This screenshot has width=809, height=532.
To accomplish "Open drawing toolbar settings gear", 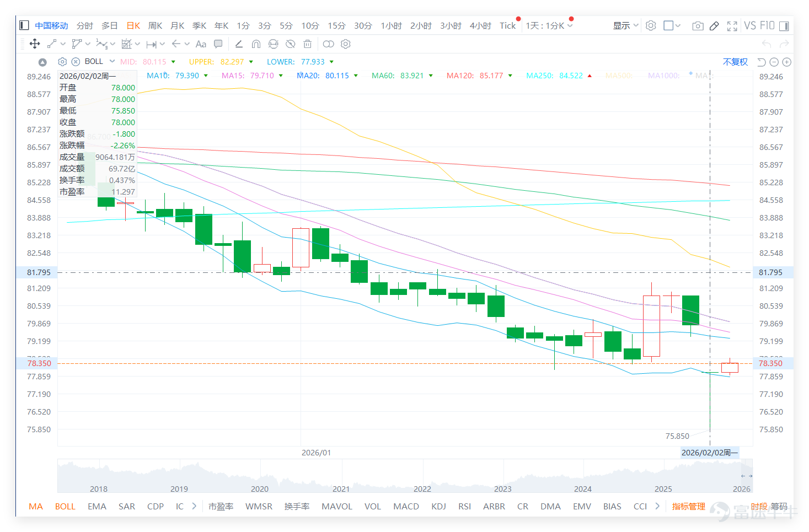I will click(x=346, y=44).
